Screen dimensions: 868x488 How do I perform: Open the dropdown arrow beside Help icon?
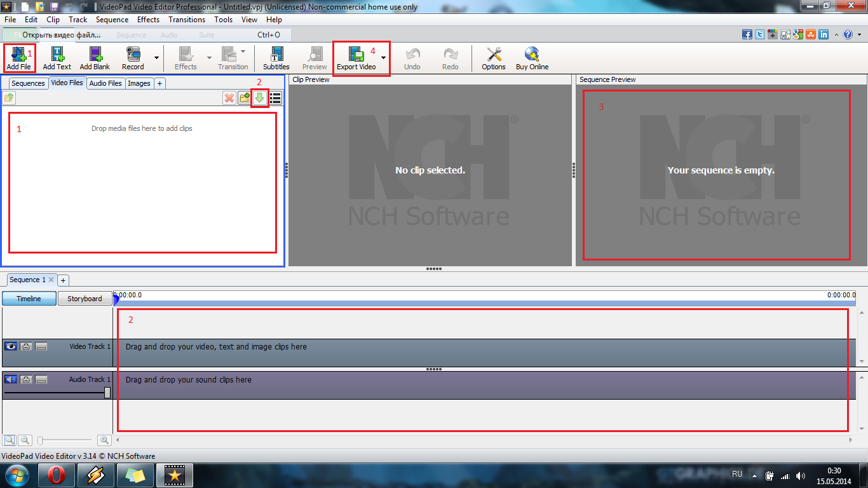[x=858, y=35]
